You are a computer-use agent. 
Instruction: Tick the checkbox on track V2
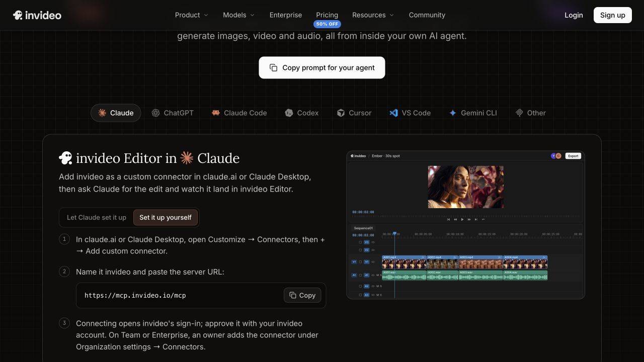(x=360, y=250)
